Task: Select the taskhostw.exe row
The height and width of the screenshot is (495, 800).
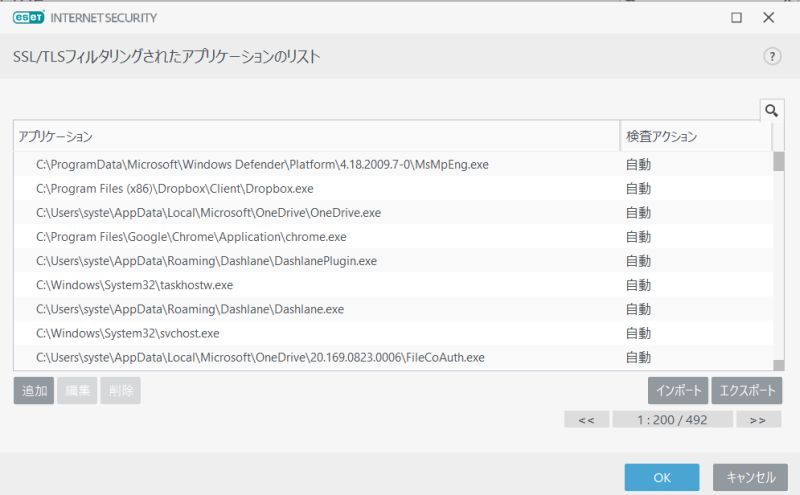Action: point(393,285)
